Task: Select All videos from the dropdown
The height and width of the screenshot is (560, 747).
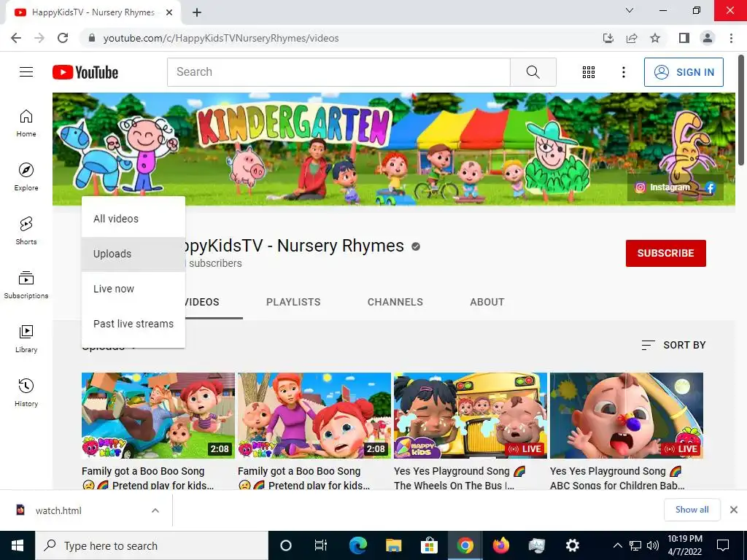Action: pyautogui.click(x=133, y=219)
